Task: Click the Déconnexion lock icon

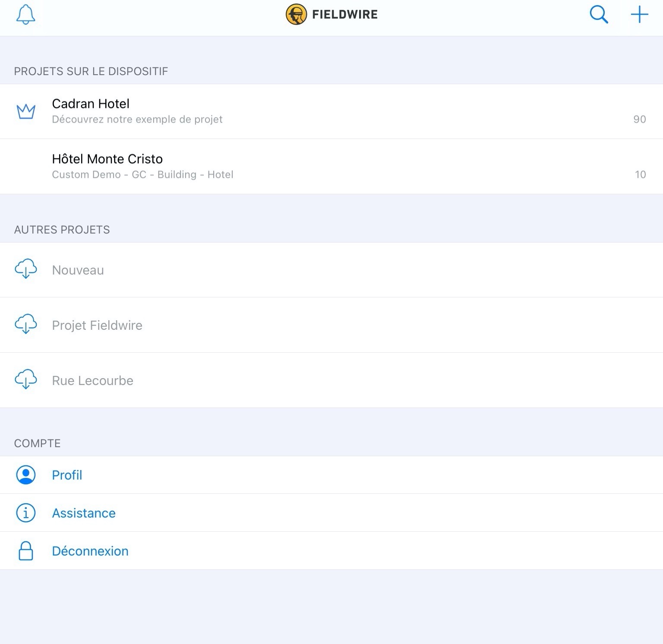Action: (26, 551)
